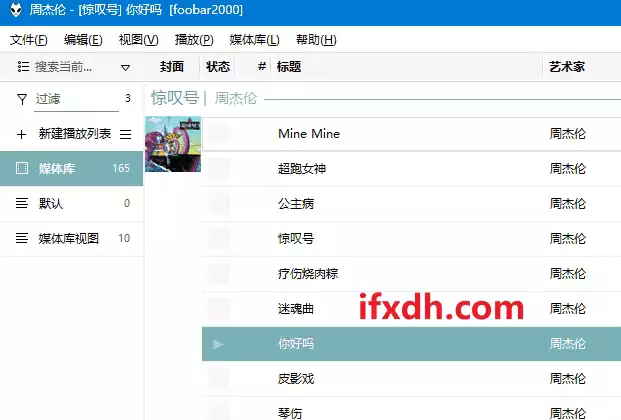621x420 pixels.
Task: Open the hamburger menu beside 新建播放列表
Action: coord(126,134)
